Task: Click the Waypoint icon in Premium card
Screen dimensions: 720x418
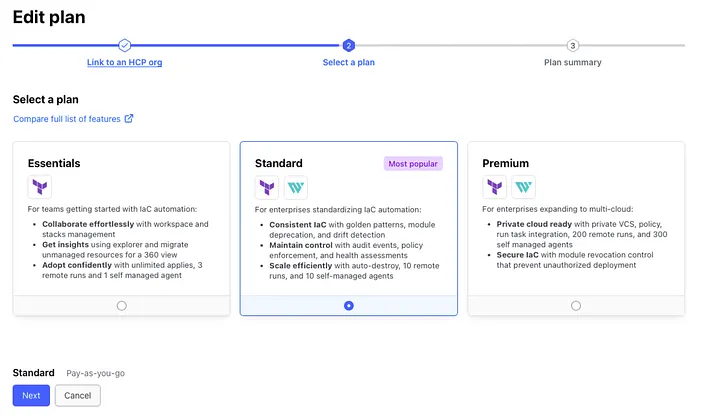Action: tap(524, 187)
